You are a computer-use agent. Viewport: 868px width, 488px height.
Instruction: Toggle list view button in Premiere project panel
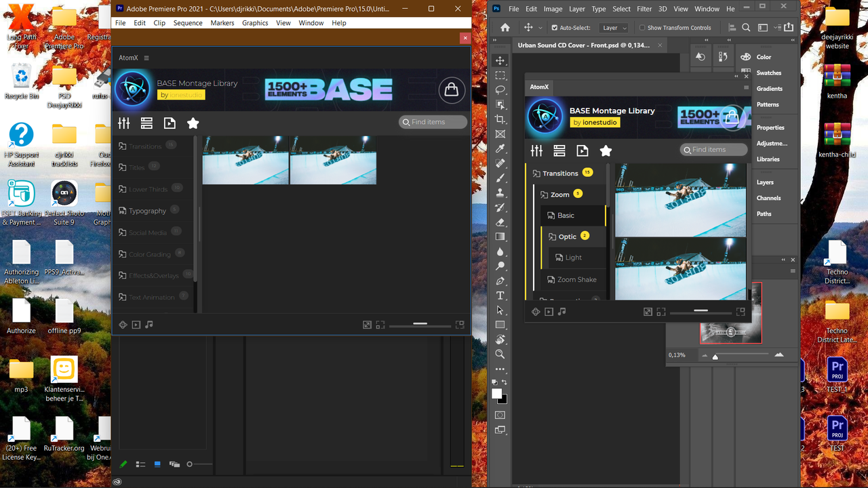pos(140,464)
